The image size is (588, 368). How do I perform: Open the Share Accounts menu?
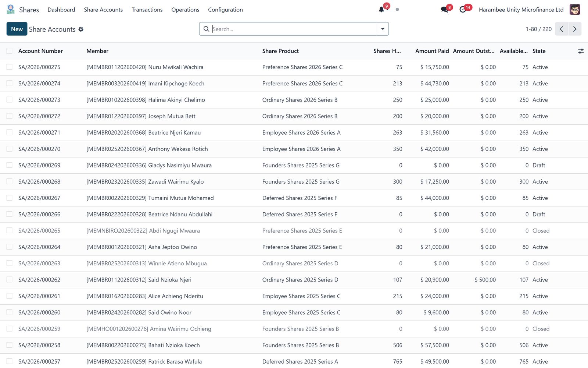click(103, 10)
